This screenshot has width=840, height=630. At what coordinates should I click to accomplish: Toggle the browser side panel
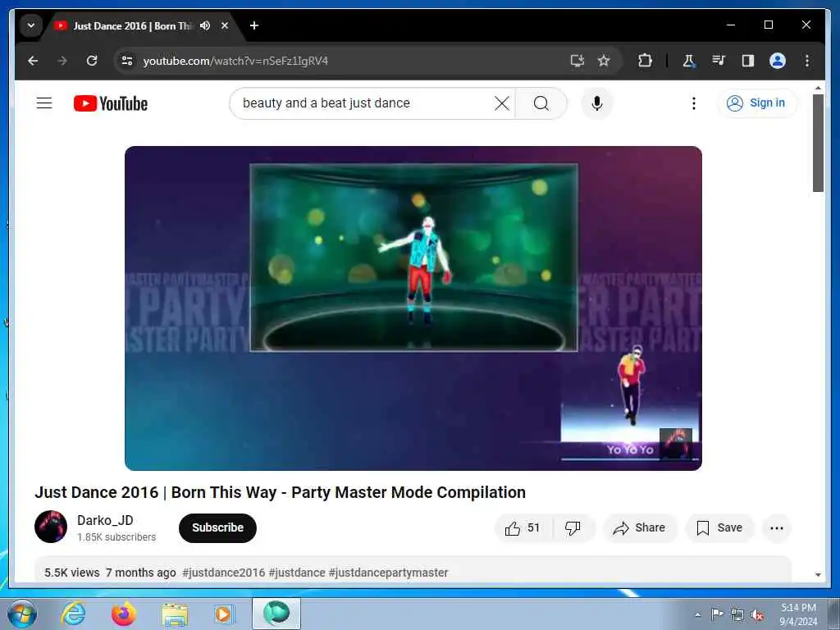coord(748,61)
